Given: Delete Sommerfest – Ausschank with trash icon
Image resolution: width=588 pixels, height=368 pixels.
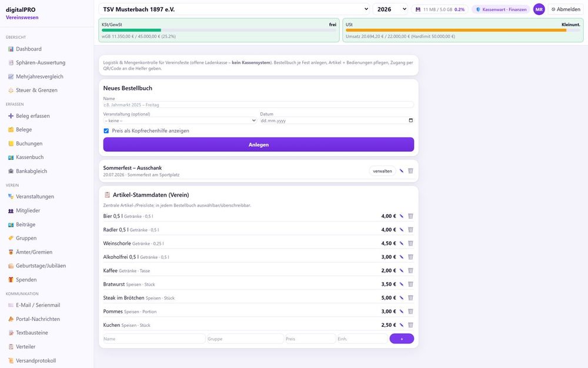Looking at the screenshot, I should point(410,171).
